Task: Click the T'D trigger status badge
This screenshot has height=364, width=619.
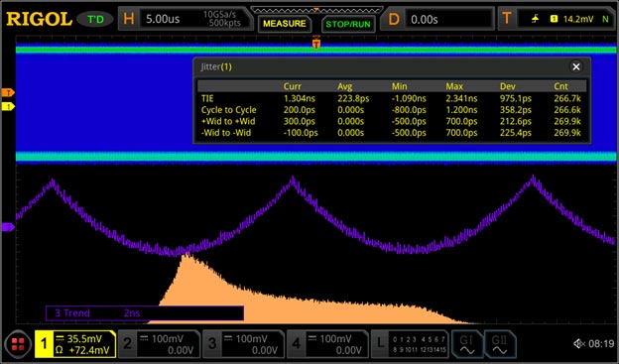Action: click(95, 19)
